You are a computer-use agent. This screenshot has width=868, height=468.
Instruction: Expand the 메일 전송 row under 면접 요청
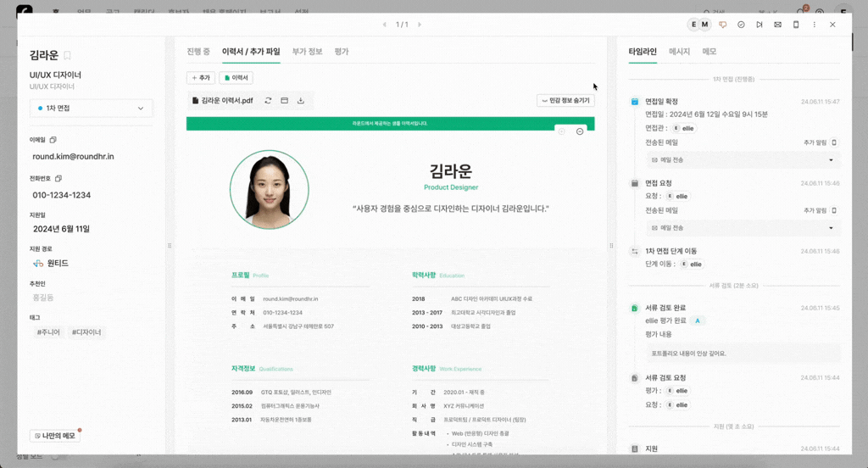point(743,228)
